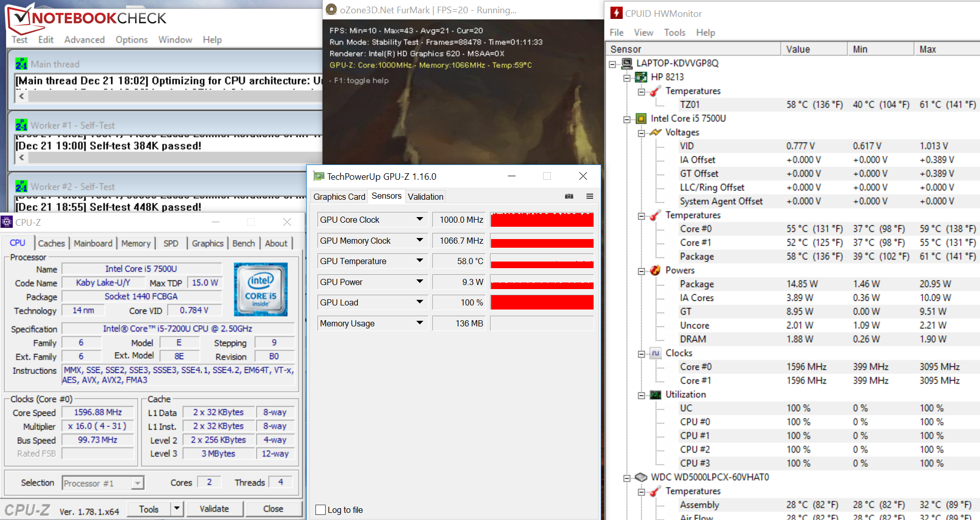
Task: Open the GPU Temperature sensor dropdown
Action: (x=420, y=261)
